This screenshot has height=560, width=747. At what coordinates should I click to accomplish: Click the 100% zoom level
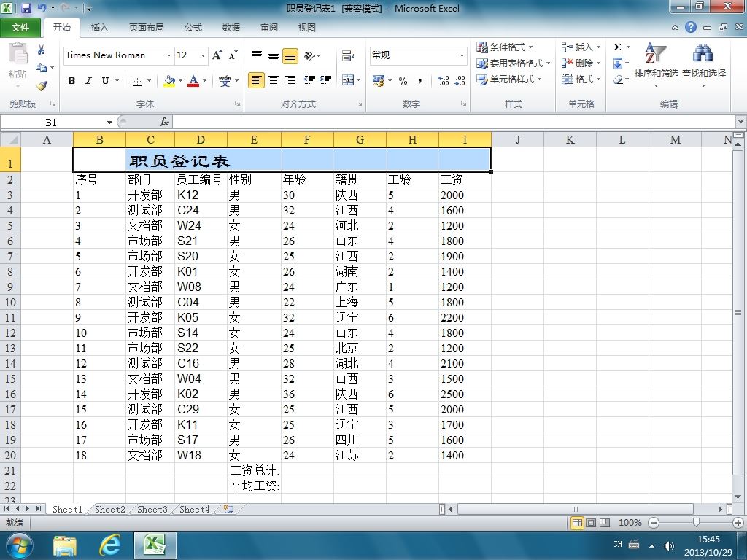(630, 523)
